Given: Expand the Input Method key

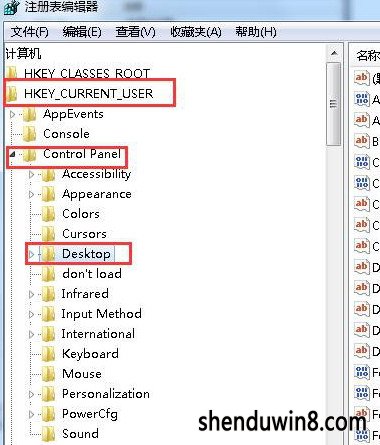Looking at the screenshot, I should point(31,315).
